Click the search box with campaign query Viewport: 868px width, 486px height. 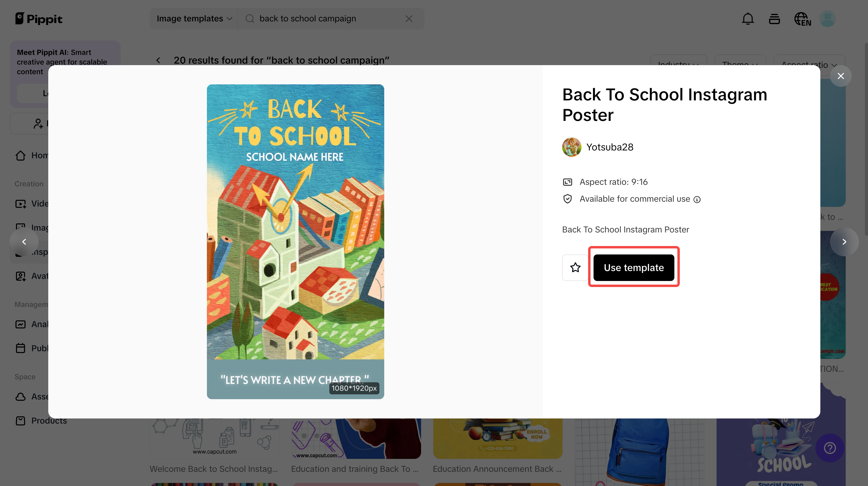click(x=324, y=19)
